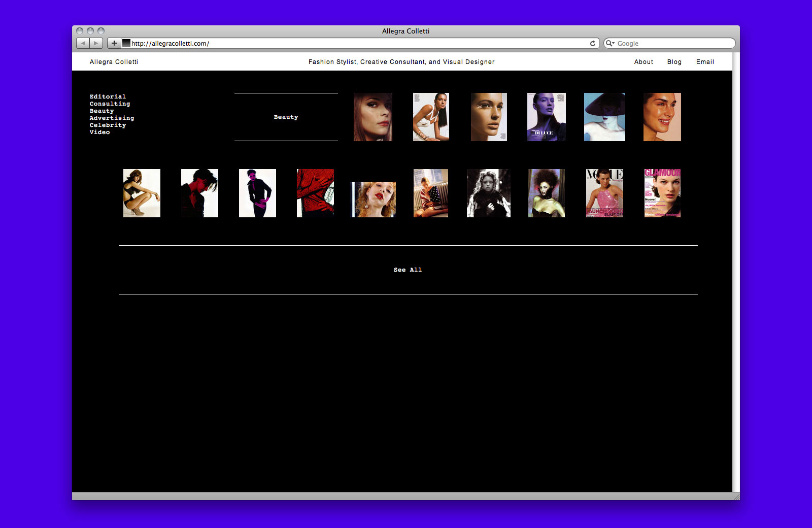Open the Editorial category
The image size is (812, 528).
[108, 96]
